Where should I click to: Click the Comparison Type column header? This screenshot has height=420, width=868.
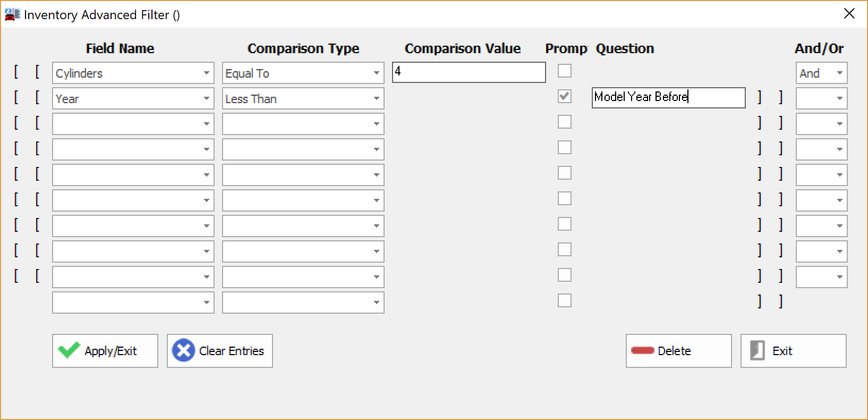point(303,48)
